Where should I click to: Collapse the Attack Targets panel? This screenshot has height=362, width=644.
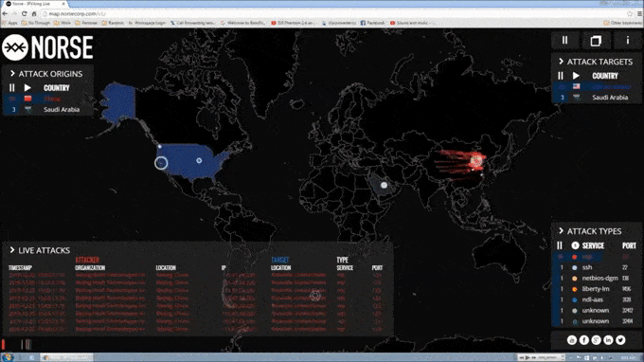(x=561, y=62)
